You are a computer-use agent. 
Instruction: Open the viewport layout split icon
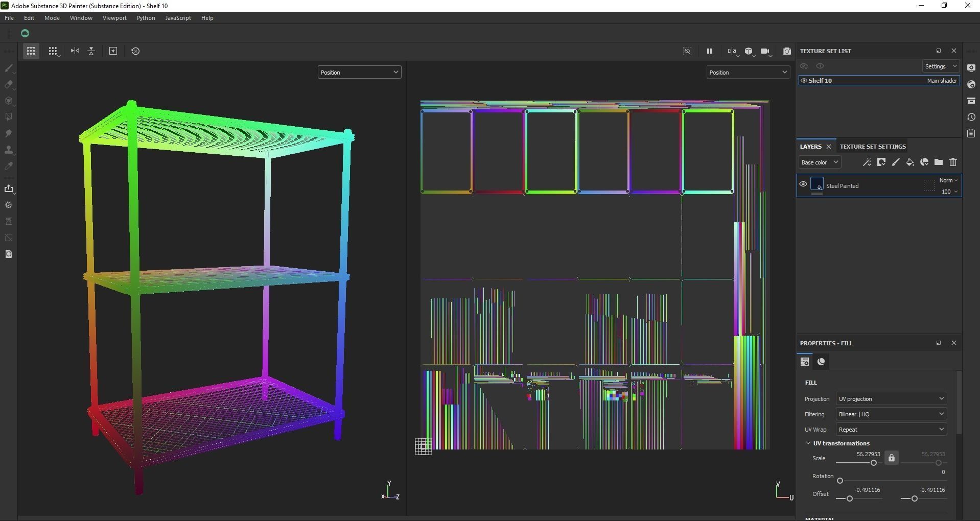tap(732, 51)
